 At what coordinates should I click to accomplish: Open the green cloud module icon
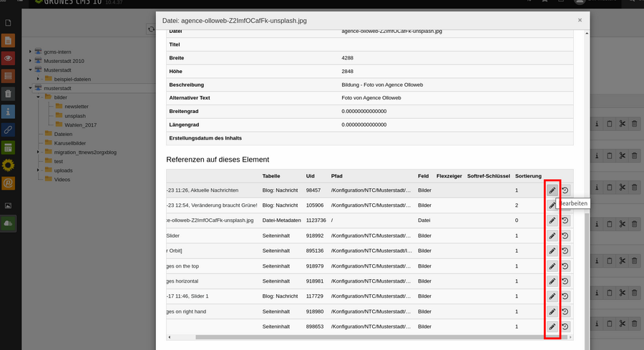pyautogui.click(x=8, y=223)
